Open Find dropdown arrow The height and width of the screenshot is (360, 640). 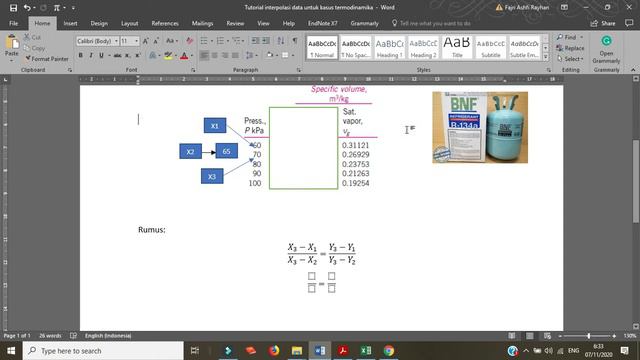click(581, 37)
